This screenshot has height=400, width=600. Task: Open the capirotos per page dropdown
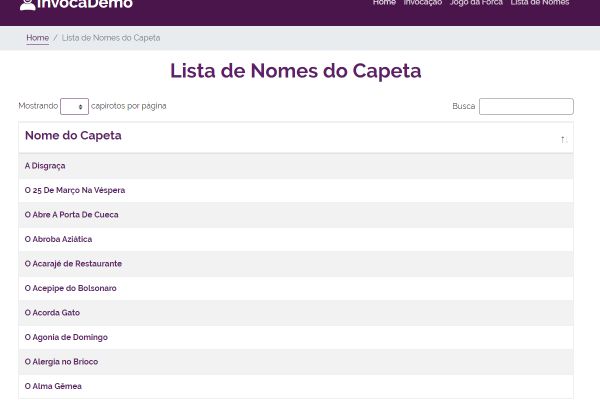pos(74,106)
